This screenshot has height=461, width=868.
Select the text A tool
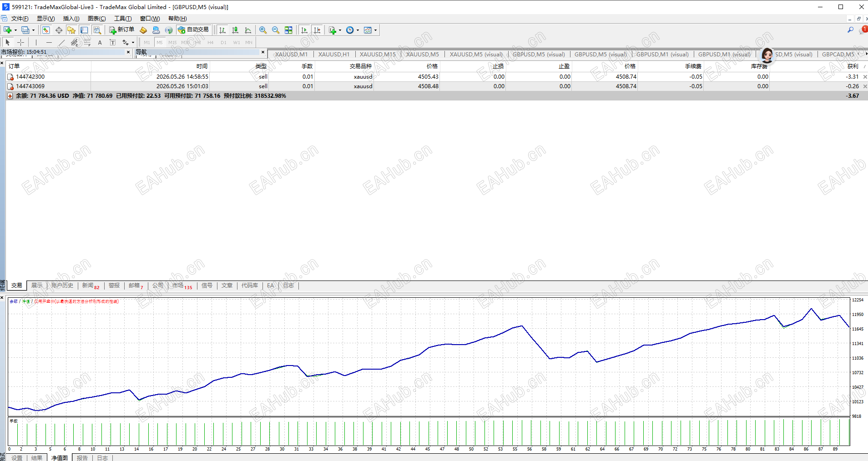point(100,42)
